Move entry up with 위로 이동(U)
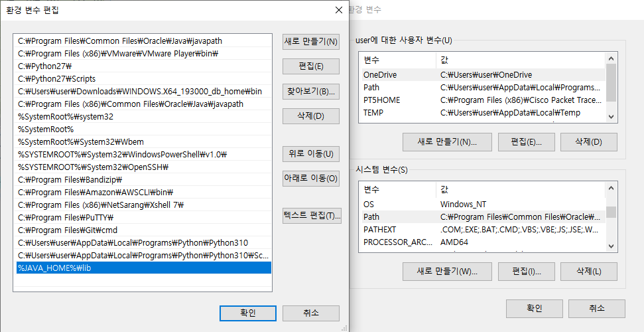This screenshot has height=332, width=644. (x=311, y=154)
